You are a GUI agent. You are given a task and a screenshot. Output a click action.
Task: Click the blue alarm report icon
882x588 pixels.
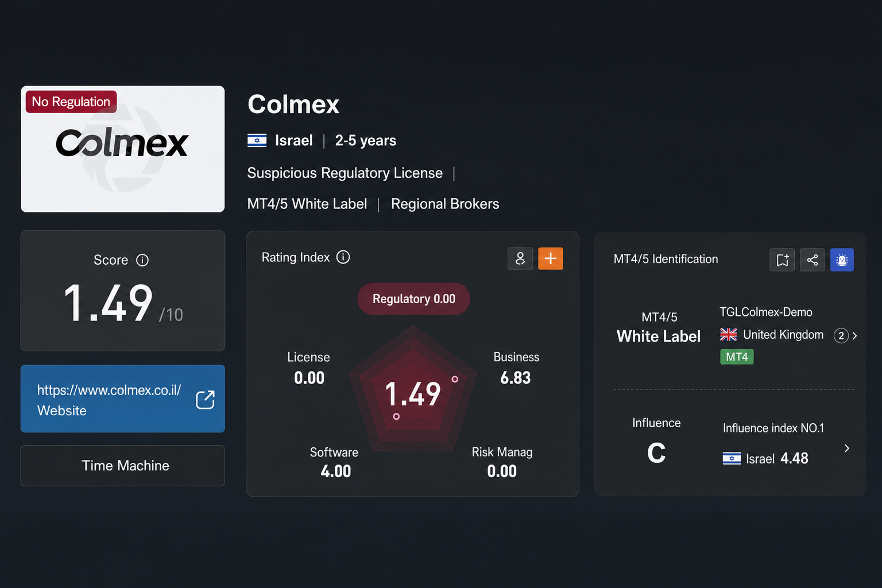coord(842,260)
